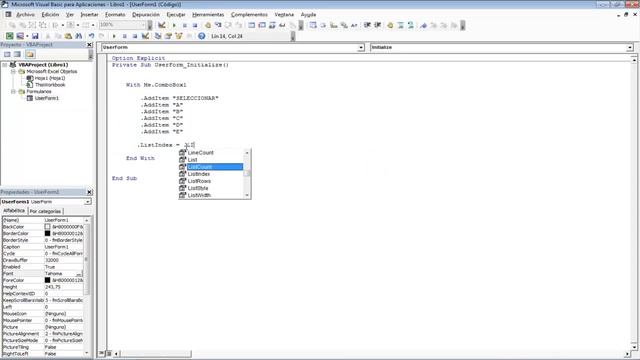Image resolution: width=640 pixels, height=360 pixels.
Task: Click the Outdent icon
Action: pyautogui.click(x=378, y=25)
